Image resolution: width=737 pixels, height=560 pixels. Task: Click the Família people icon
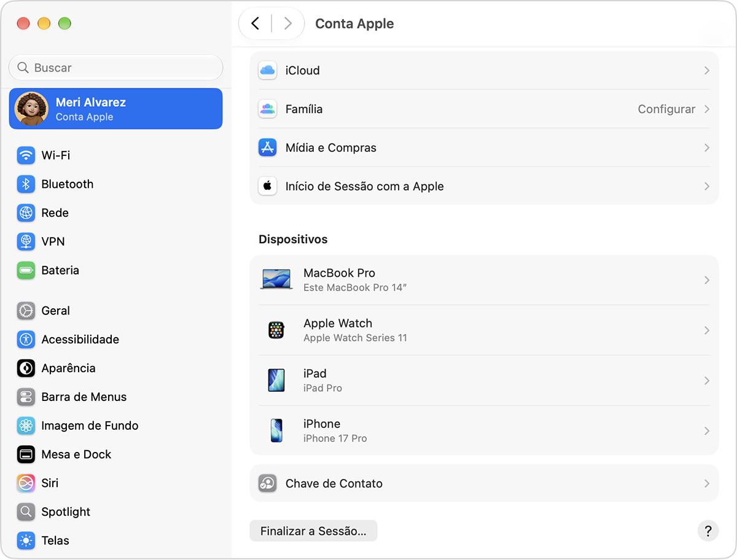pos(267,109)
